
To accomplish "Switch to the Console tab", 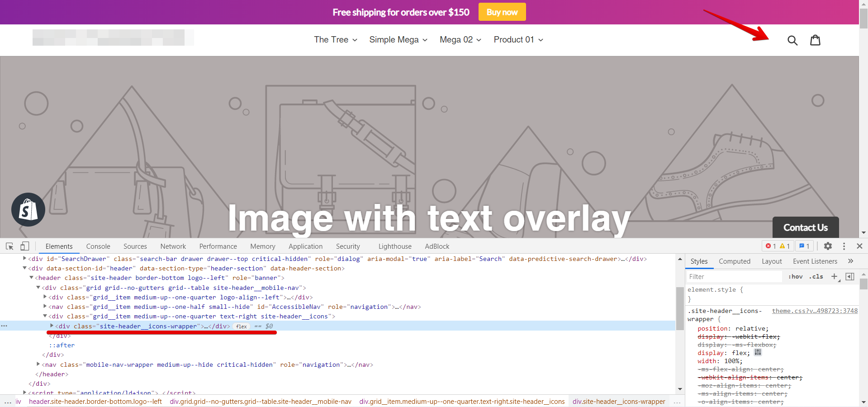I will [98, 246].
